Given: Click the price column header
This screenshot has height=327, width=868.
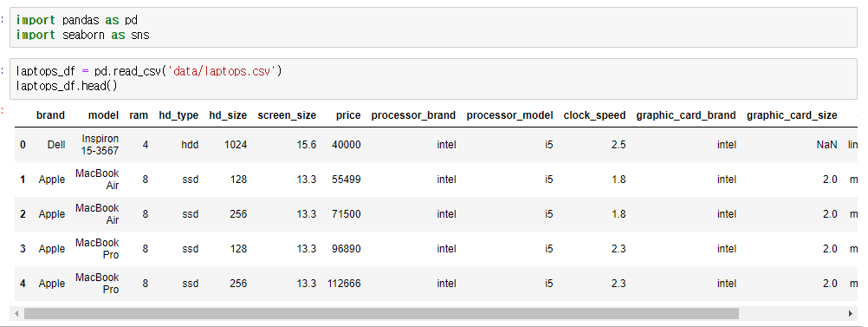Looking at the screenshot, I should pyautogui.click(x=348, y=115).
